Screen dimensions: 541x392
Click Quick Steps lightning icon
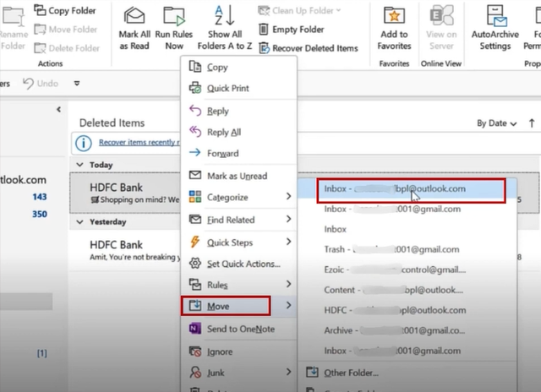pyautogui.click(x=195, y=242)
